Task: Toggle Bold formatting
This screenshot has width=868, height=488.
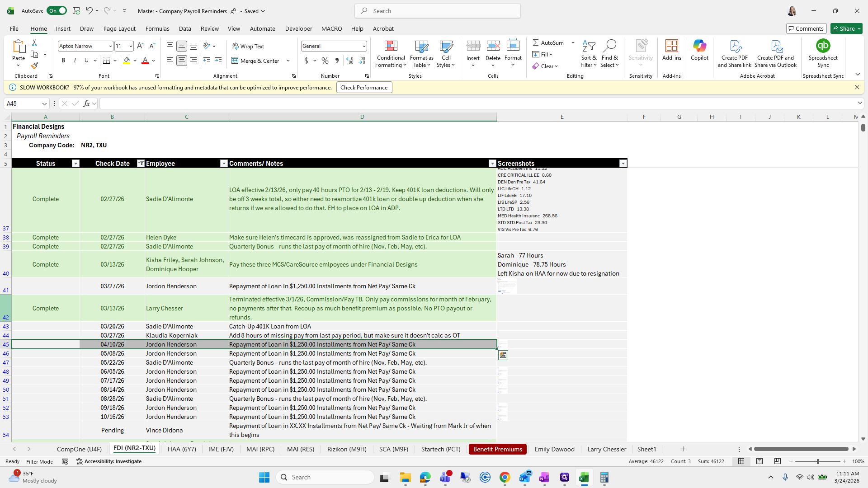Action: click(x=63, y=61)
